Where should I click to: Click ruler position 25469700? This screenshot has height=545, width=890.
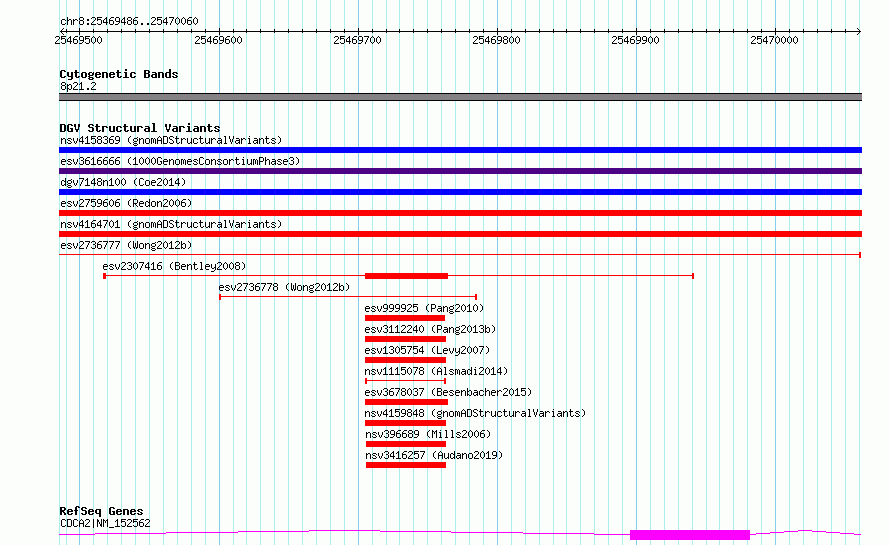(358, 40)
